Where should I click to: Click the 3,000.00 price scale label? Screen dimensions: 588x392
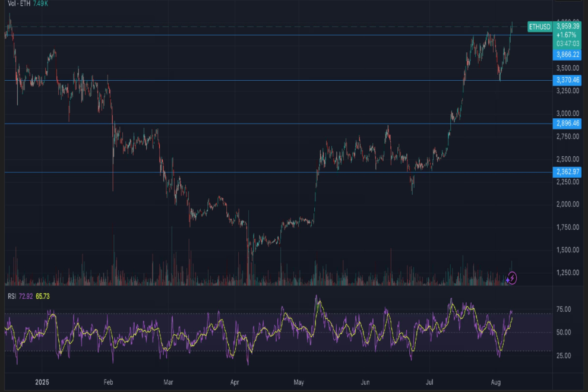pyautogui.click(x=567, y=113)
